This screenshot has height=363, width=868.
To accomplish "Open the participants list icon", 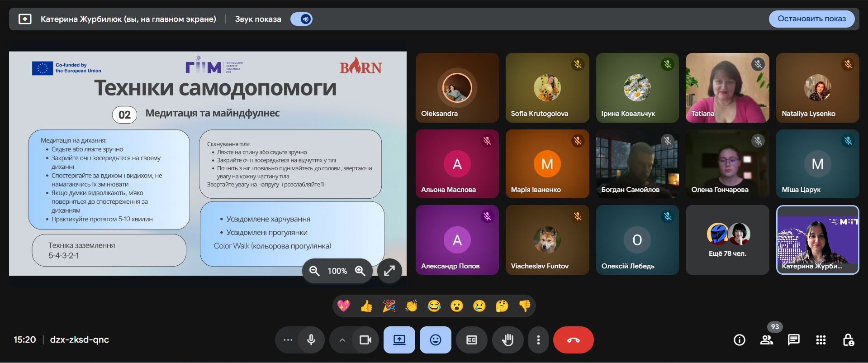I will pos(766,340).
